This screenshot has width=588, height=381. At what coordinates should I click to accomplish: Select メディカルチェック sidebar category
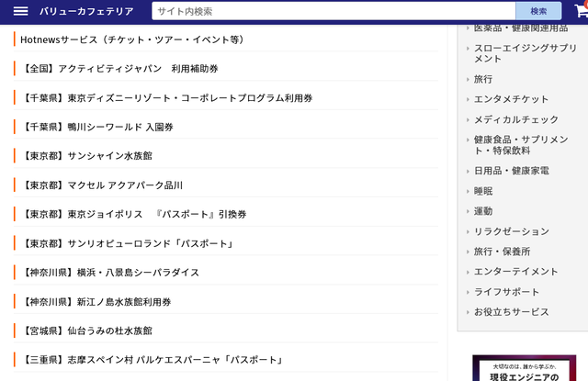[x=516, y=119]
